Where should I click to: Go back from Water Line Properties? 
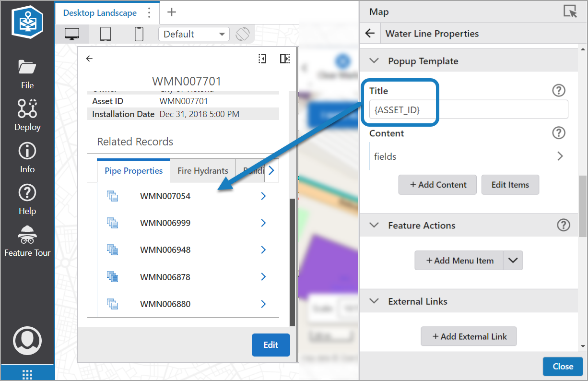pos(370,33)
